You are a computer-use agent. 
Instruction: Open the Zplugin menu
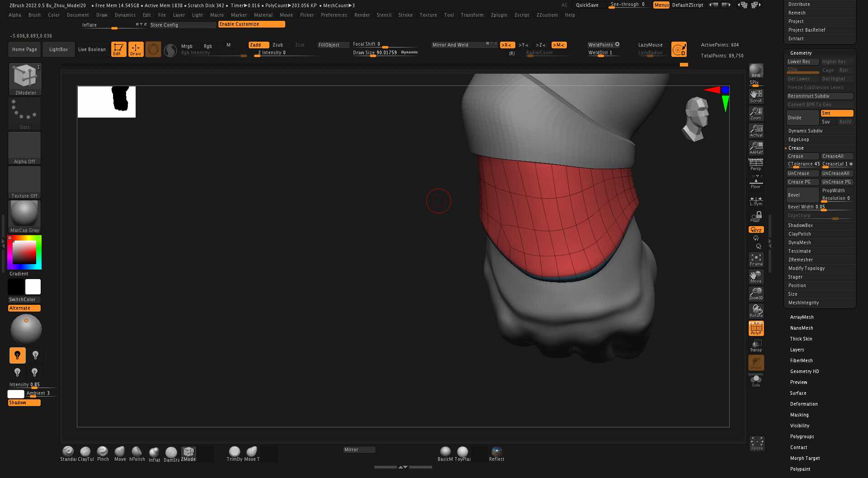[499, 15]
